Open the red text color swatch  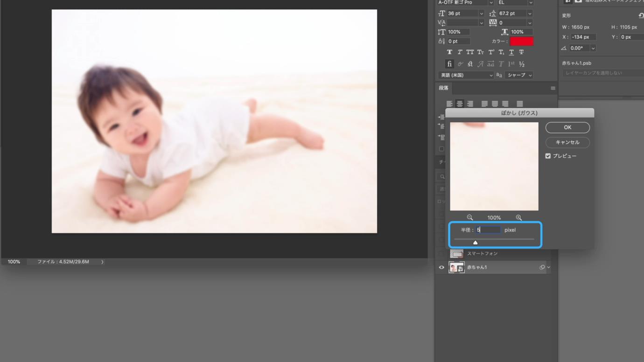pos(522,42)
